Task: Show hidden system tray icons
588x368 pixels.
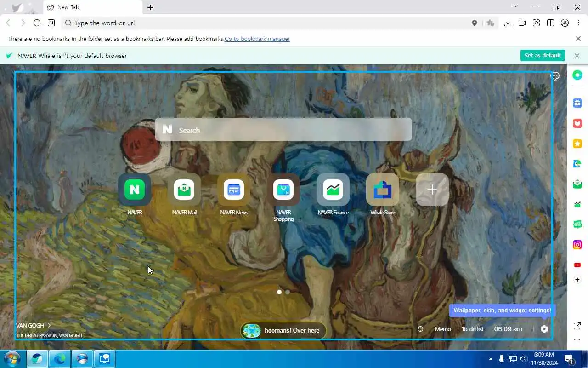Action: pos(491,359)
